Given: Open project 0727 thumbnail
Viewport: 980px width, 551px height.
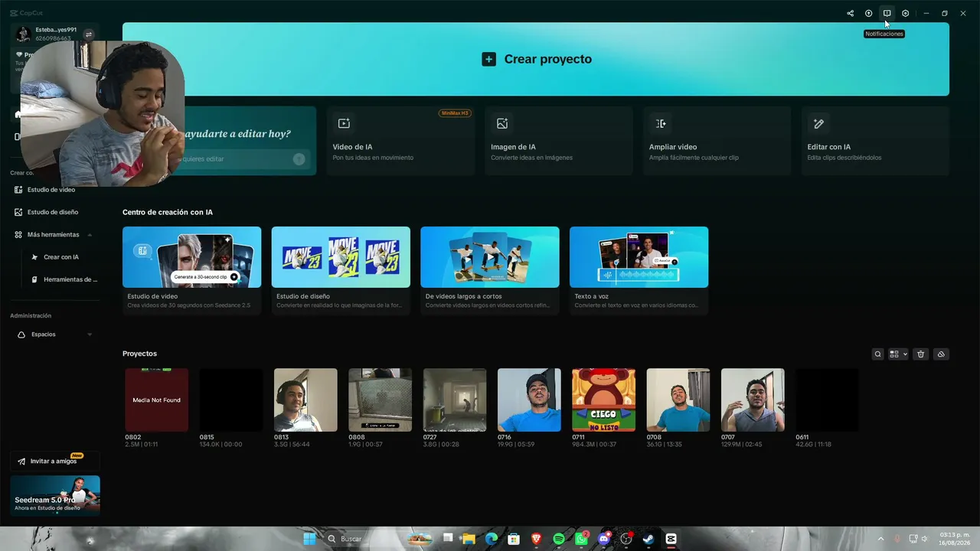Looking at the screenshot, I should [x=455, y=399].
